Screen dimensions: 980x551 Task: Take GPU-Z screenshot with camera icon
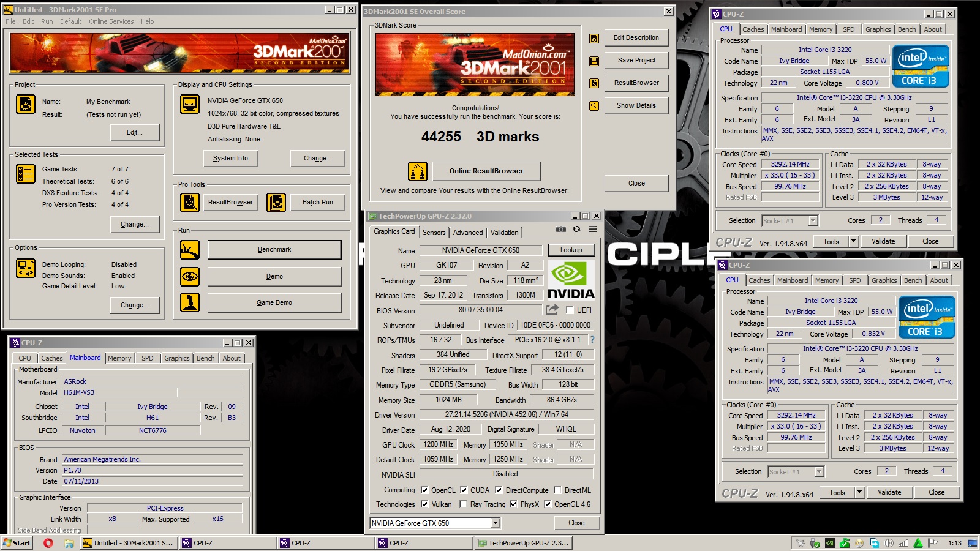560,229
